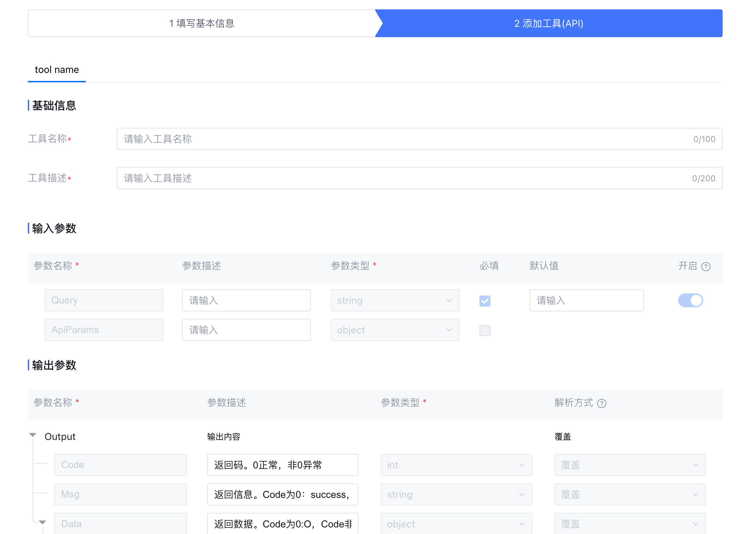Select step 2 添加工具(API)
Image resolution: width=756 pixels, height=534 pixels.
[549, 23]
